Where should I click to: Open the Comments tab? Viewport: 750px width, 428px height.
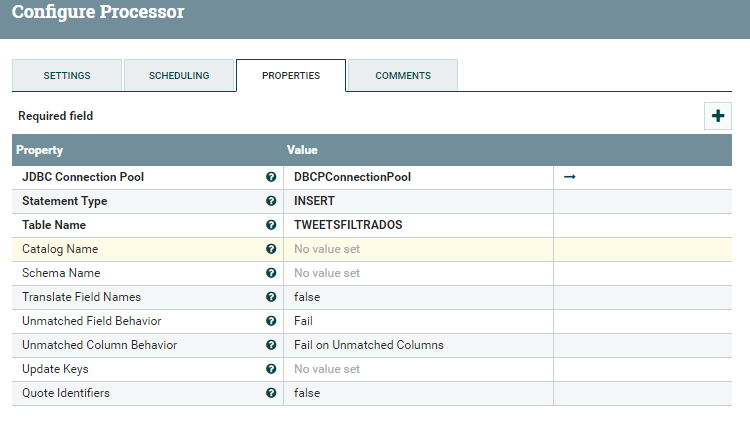tap(403, 76)
